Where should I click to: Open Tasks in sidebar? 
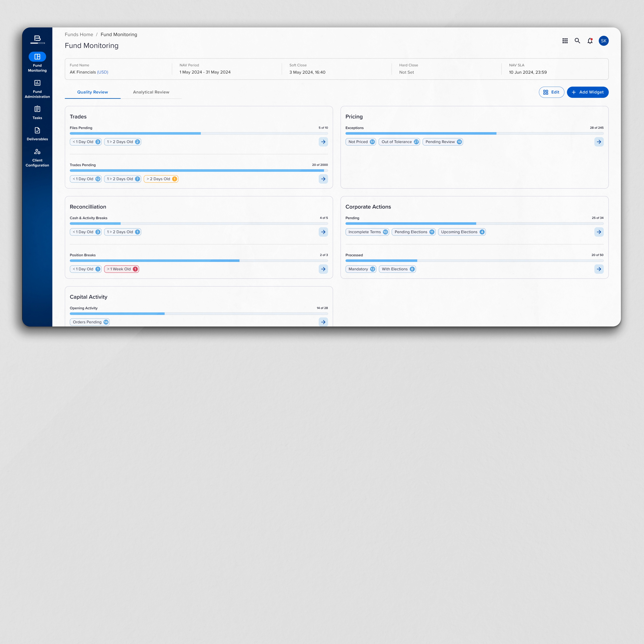click(37, 113)
